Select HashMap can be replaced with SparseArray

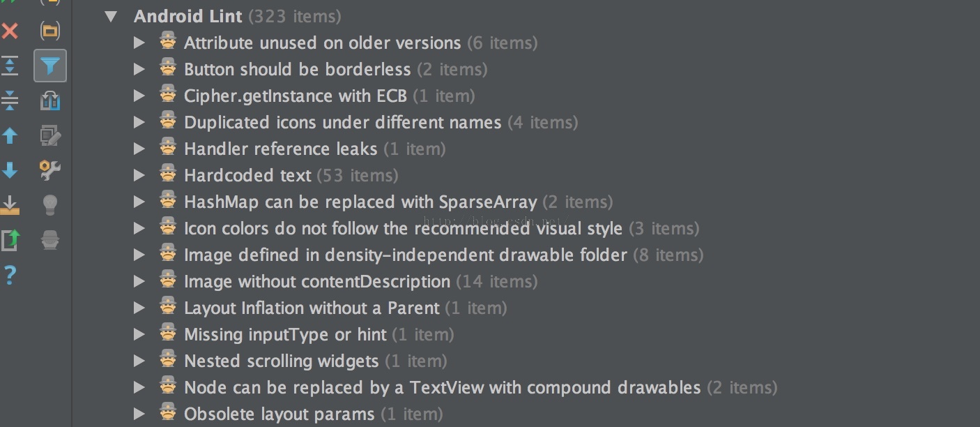pyautogui.click(x=360, y=202)
